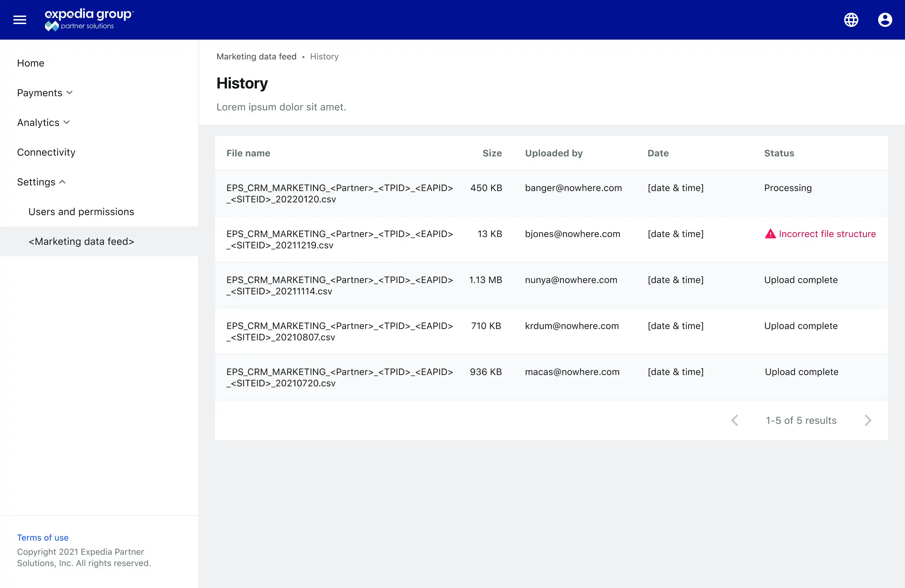Click the Expedia Group logo icon
Image resolution: width=905 pixels, height=588 pixels.
(x=51, y=27)
